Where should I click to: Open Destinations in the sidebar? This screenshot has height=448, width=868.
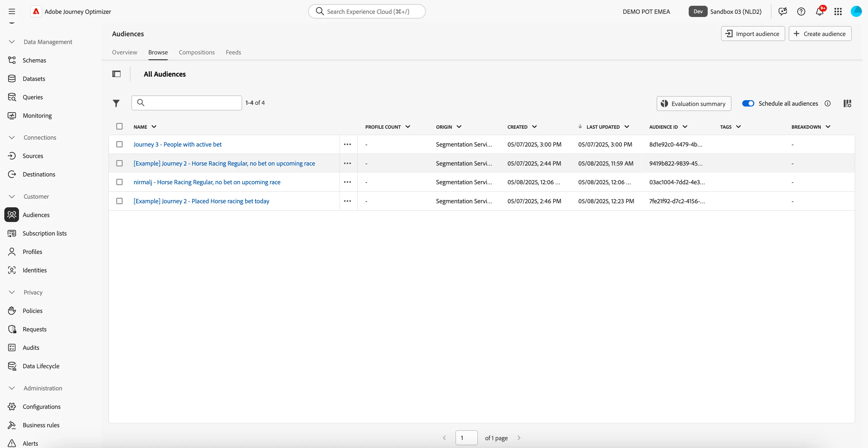pyautogui.click(x=39, y=174)
